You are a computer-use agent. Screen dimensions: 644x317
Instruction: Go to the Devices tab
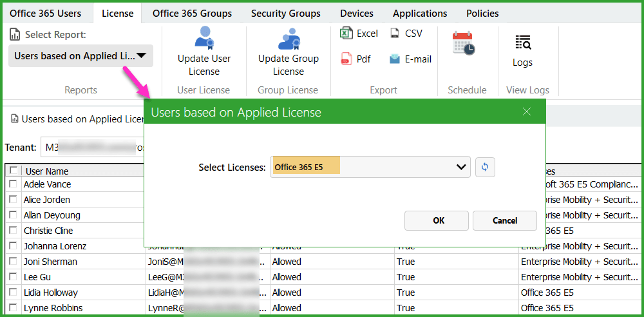[x=357, y=13]
